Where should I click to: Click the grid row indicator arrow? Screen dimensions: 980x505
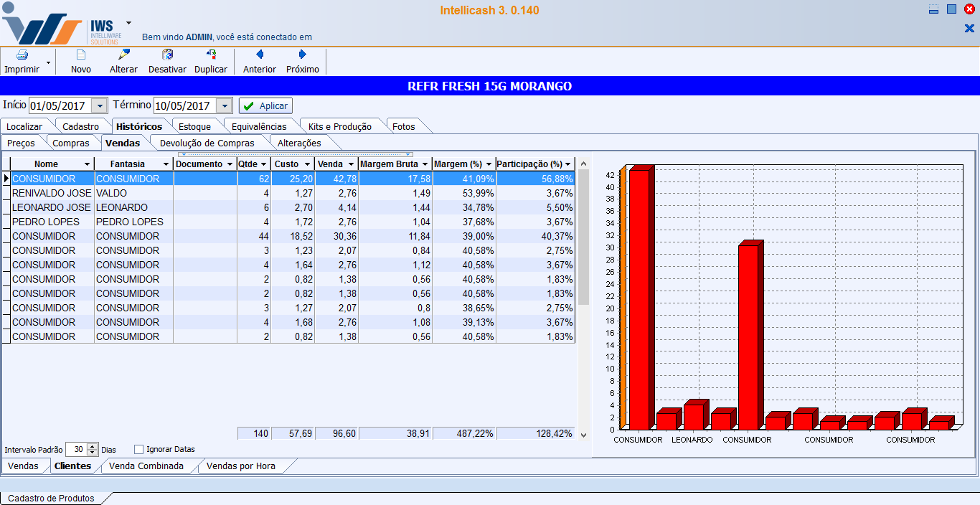pyautogui.click(x=6, y=179)
